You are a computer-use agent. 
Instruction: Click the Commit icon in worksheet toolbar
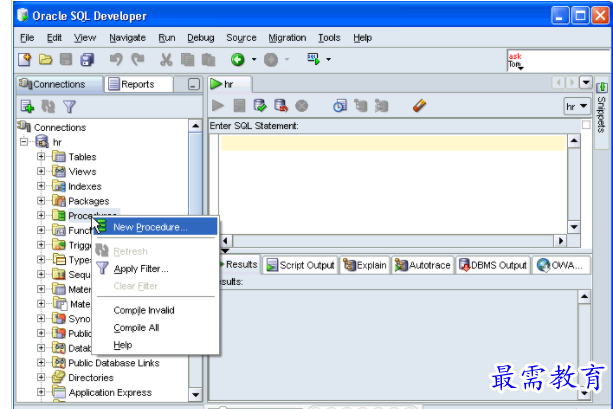coord(260,106)
